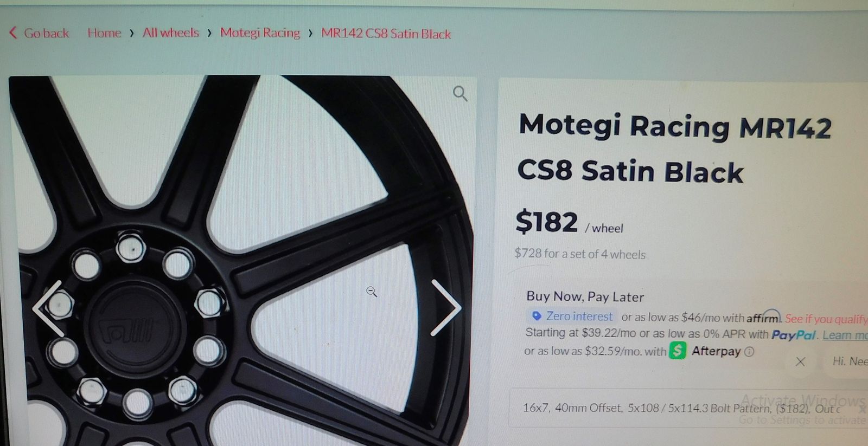
Task: Click the Afterpay info icon
Action: tap(749, 352)
